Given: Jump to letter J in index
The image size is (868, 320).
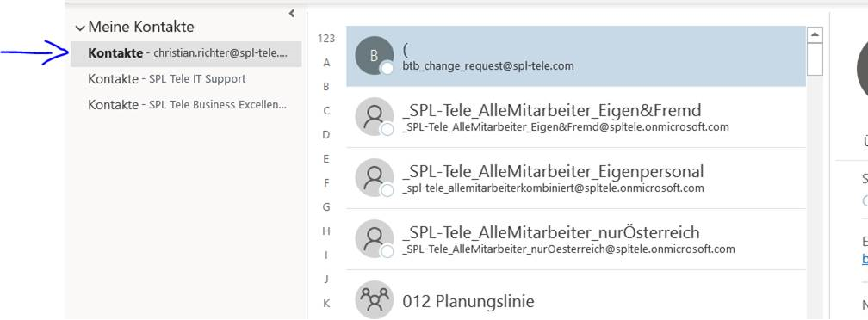Looking at the screenshot, I should tap(326, 279).
